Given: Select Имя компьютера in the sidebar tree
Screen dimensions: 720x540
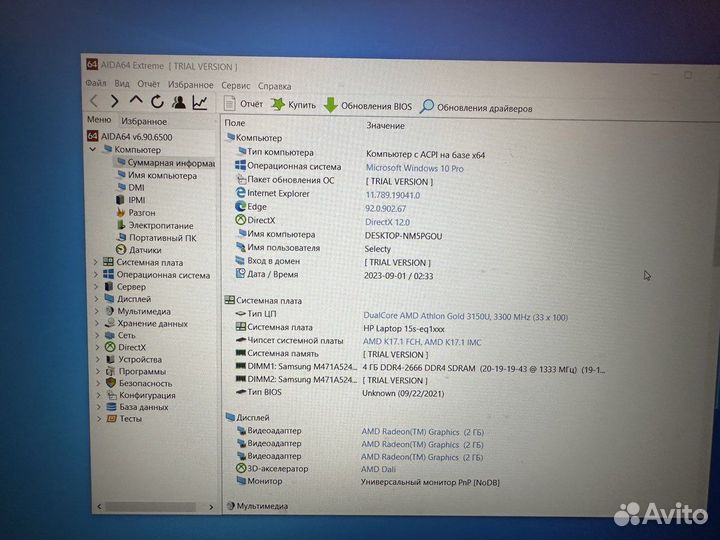Looking at the screenshot, I should [157, 175].
